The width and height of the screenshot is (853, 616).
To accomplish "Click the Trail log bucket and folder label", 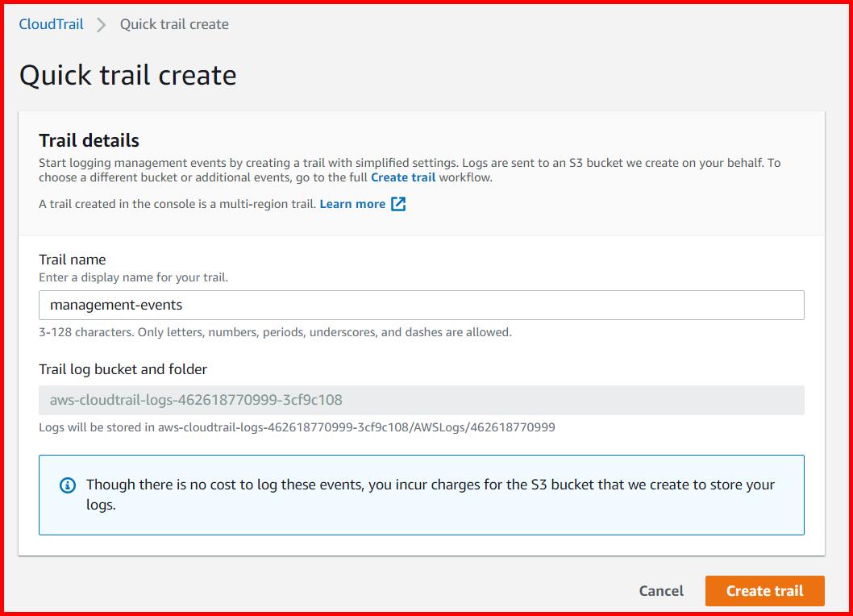I will coord(123,369).
